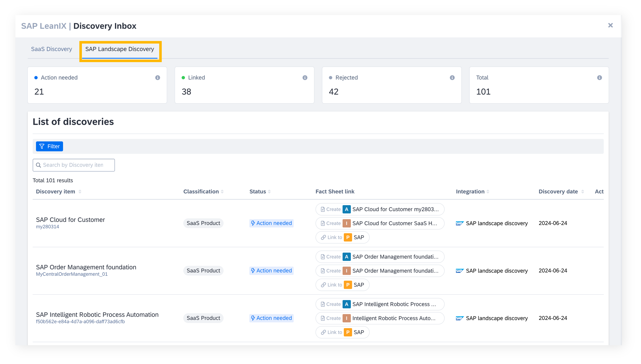Click the f50b562e-e84a-4d7a-a096-daff73ad6cfb identifier
This screenshot has height=364, width=641.
[x=80, y=322]
